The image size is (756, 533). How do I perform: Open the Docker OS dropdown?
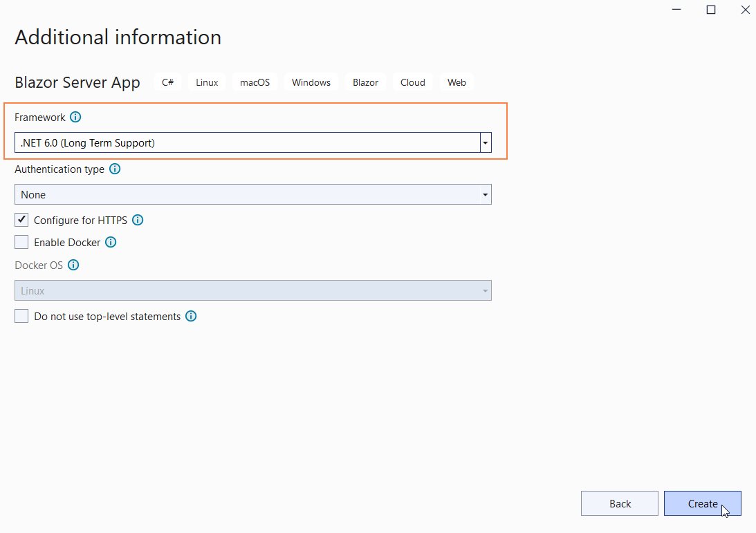pos(485,290)
